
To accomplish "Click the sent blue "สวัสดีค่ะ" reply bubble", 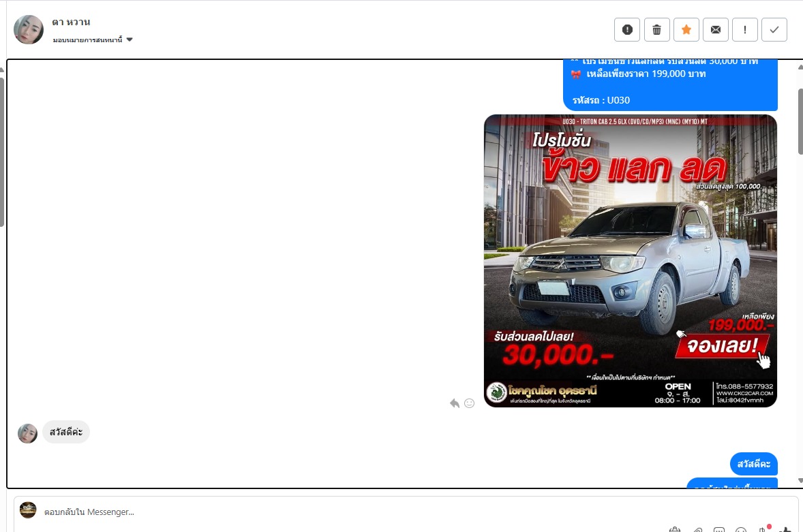I will pyautogui.click(x=754, y=464).
